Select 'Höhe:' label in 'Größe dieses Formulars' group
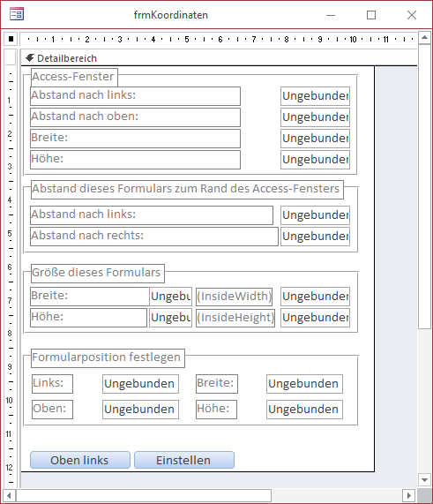This screenshot has height=504, width=433. tap(89, 318)
